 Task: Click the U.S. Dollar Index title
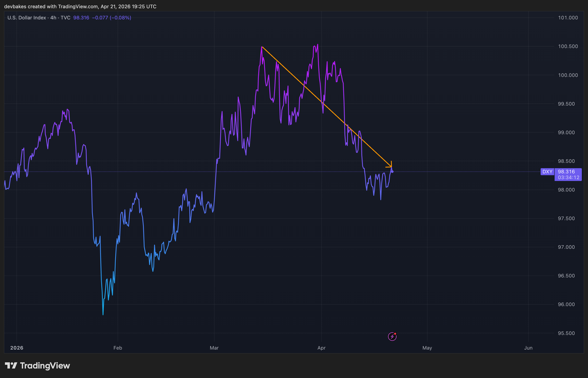pos(27,18)
